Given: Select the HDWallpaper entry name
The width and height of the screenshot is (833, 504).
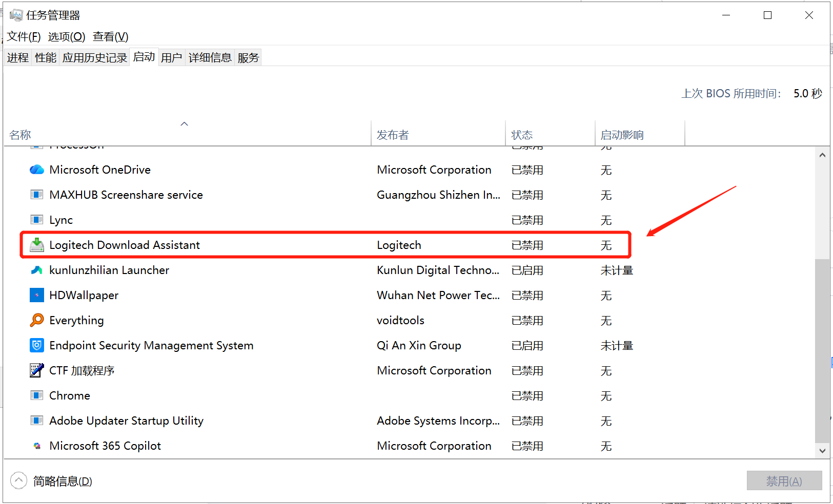Looking at the screenshot, I should 84,295.
